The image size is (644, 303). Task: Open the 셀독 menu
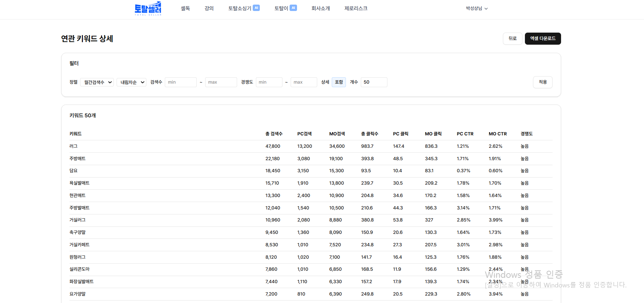tap(185, 8)
